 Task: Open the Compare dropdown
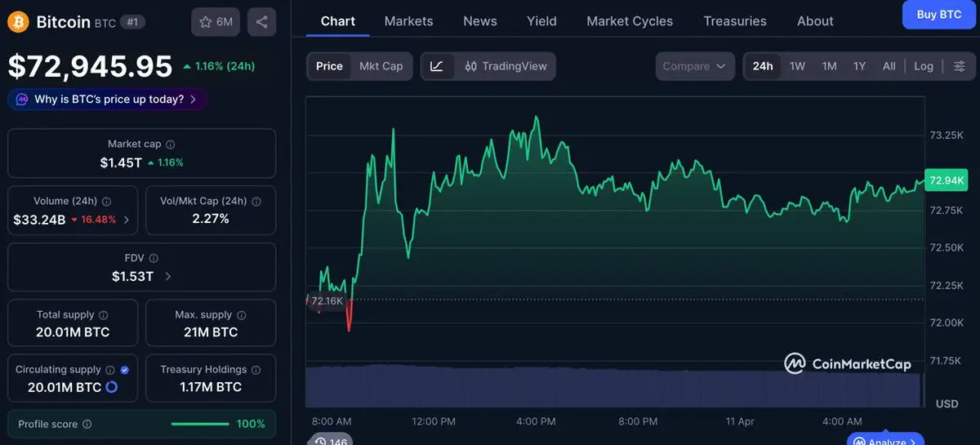(x=694, y=66)
